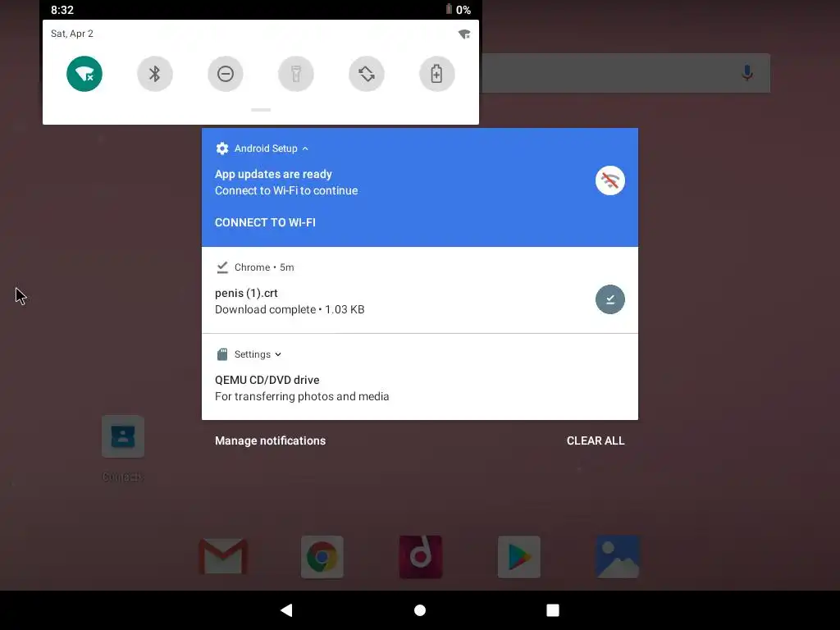Click the battery icon in status bar
This screenshot has height=630, width=840.
coord(449,9)
